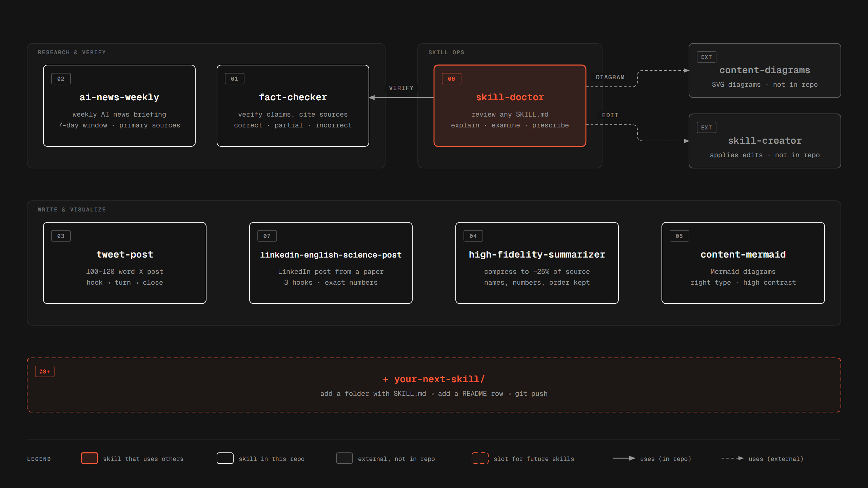Viewport: 868px width, 488px height.
Task: Click the 04 badge on summarizer card
Action: point(473,236)
